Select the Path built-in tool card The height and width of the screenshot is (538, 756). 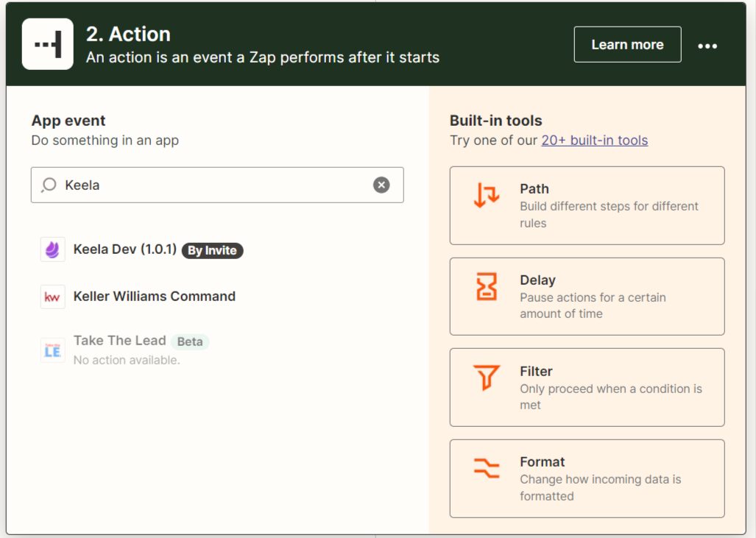[587, 206]
